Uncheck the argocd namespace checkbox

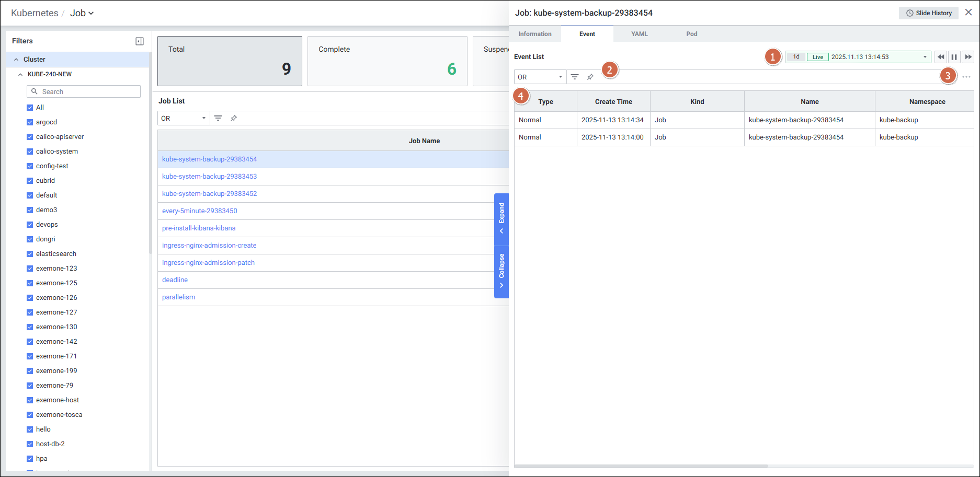tap(30, 122)
